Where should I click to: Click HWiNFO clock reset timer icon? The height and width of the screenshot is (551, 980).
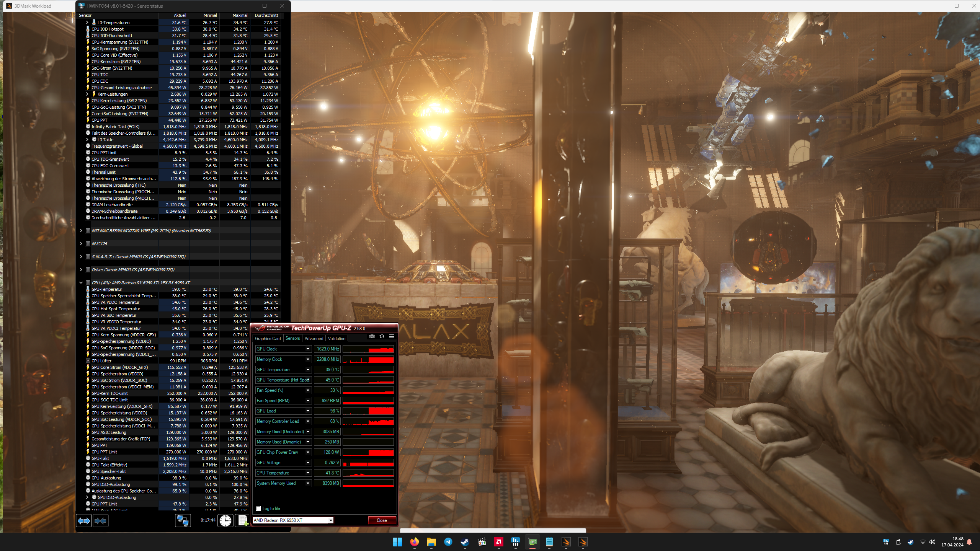pyautogui.click(x=225, y=521)
